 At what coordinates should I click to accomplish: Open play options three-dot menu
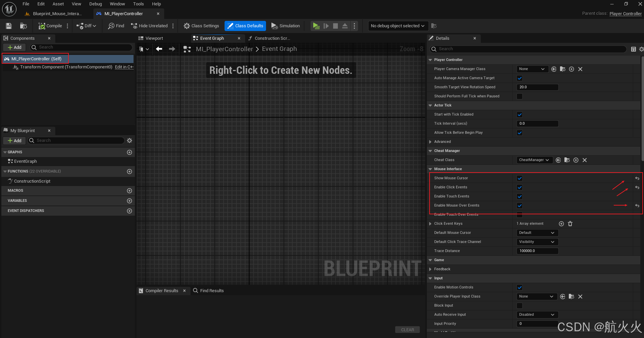pyautogui.click(x=354, y=26)
